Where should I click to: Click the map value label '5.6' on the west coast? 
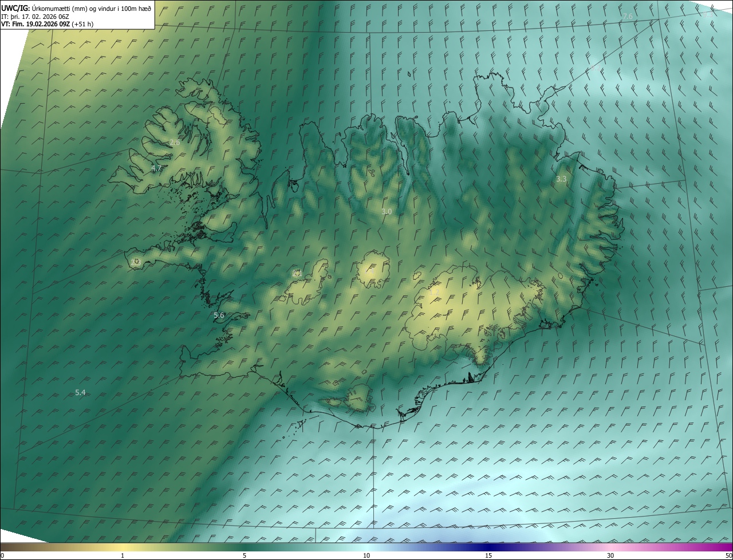tap(219, 316)
